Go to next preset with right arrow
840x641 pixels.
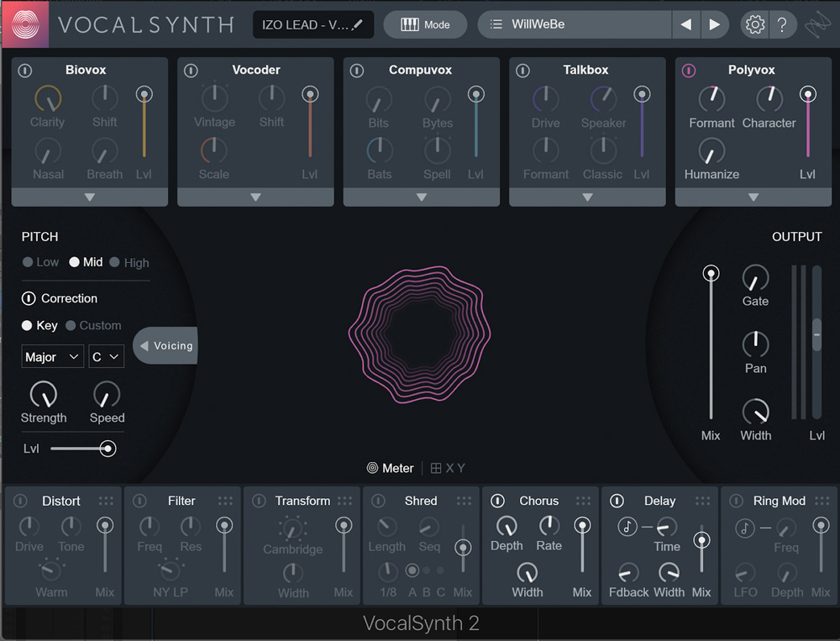point(714,24)
